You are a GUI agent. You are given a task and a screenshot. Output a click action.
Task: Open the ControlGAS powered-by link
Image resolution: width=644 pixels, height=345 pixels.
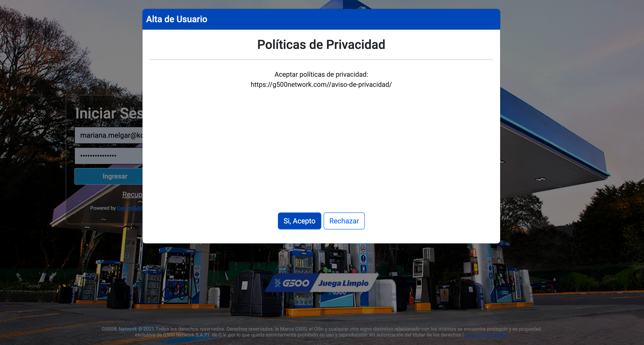point(130,208)
